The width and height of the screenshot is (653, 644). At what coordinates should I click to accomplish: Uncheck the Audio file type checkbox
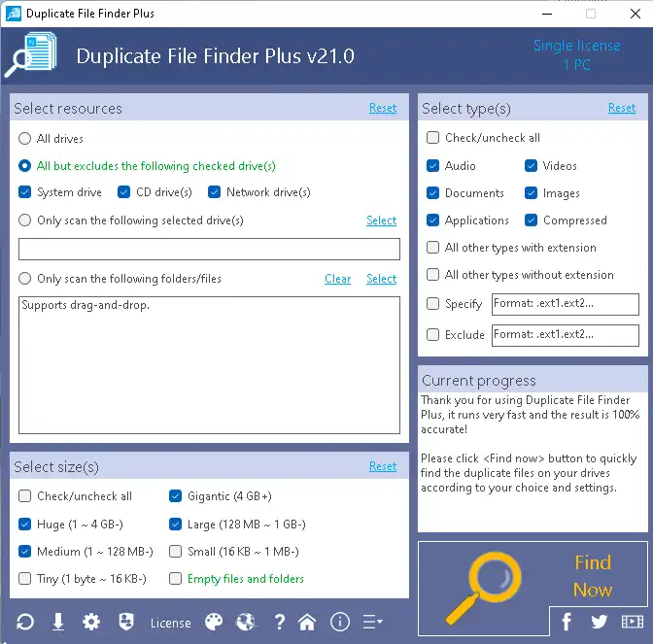pyautogui.click(x=433, y=166)
